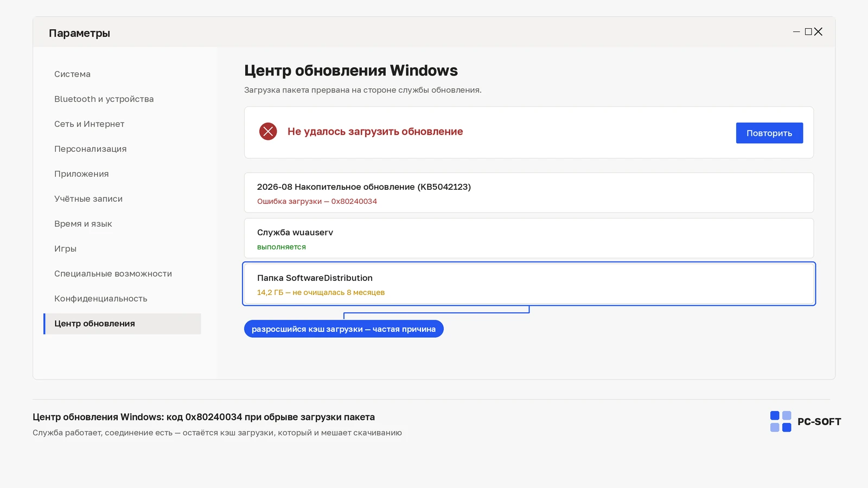The image size is (868, 488).
Task: Open the KB5042123 cumulative update card
Action: point(529,192)
